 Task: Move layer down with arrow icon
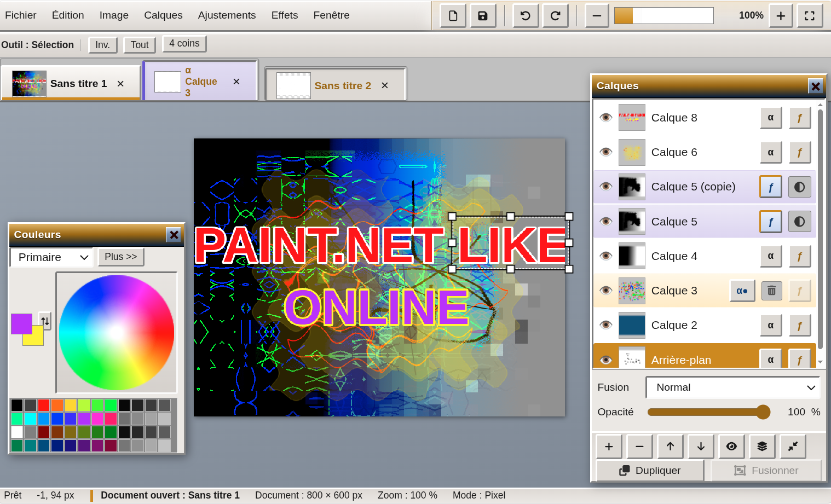701,447
